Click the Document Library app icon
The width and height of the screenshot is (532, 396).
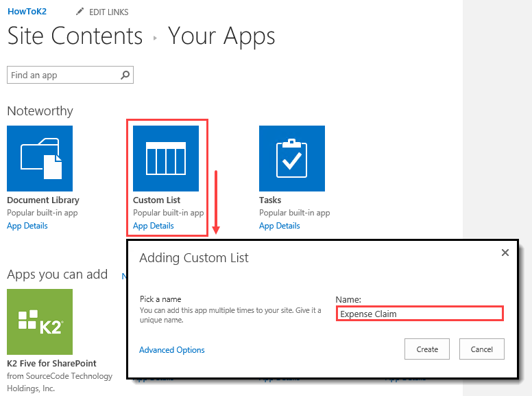(x=40, y=159)
